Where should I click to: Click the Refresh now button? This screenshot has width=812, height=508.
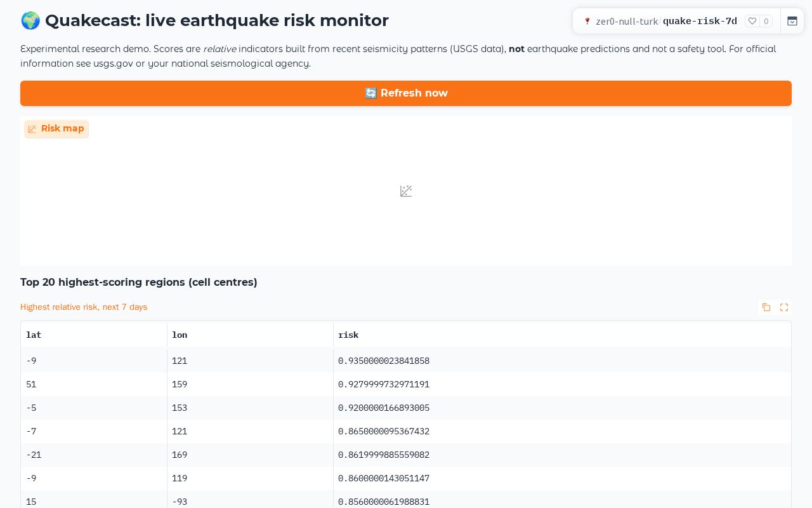pyautogui.click(x=406, y=93)
